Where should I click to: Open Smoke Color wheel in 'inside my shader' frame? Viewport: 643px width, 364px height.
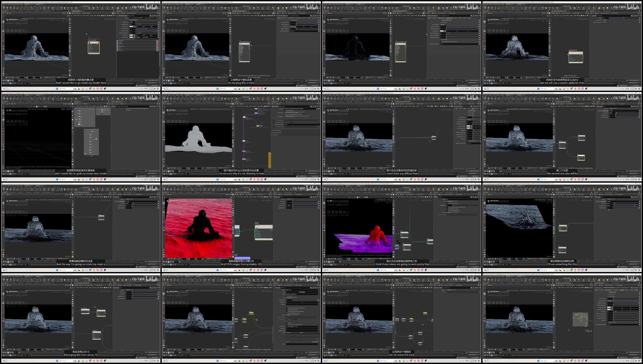(x=134, y=27)
